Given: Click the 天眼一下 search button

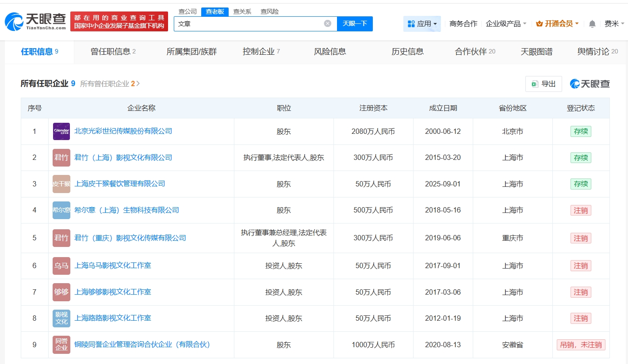Looking at the screenshot, I should 355,24.
